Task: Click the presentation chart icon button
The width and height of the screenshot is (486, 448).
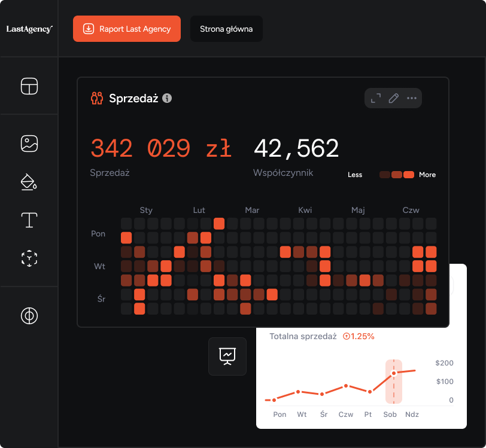Action: click(227, 356)
